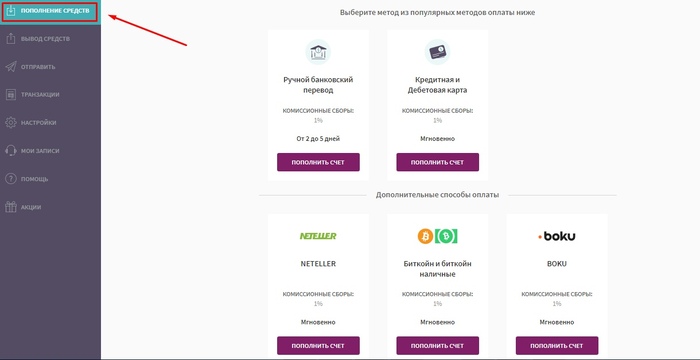Click the question mark Помощь icon
This screenshot has height=360, width=700.
pyautogui.click(x=11, y=179)
